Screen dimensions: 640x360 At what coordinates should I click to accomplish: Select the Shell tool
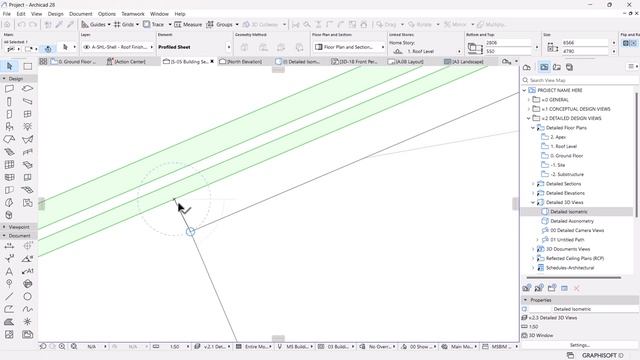[x=27, y=139]
